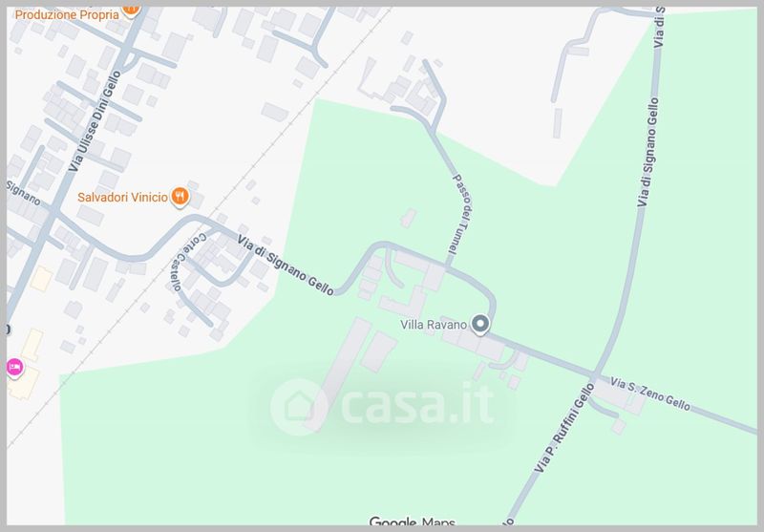Click the casa.it watermark logo

[x=383, y=406]
